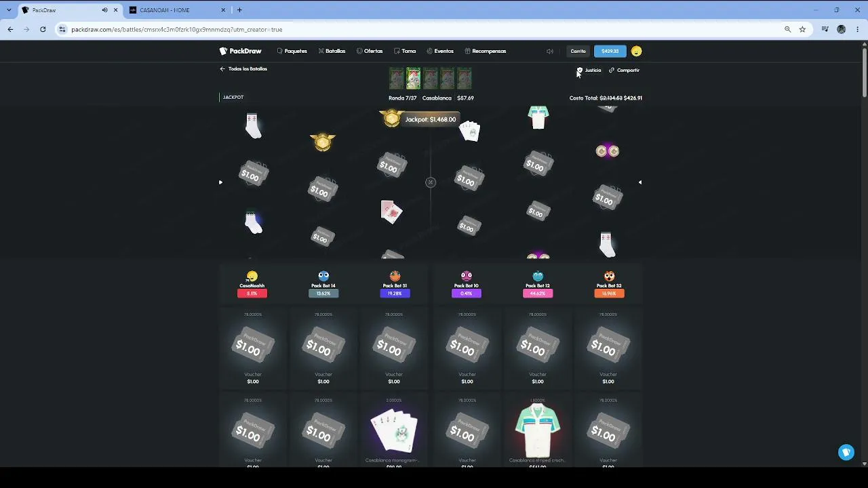Bookmark this page with star icon

pos(802,29)
